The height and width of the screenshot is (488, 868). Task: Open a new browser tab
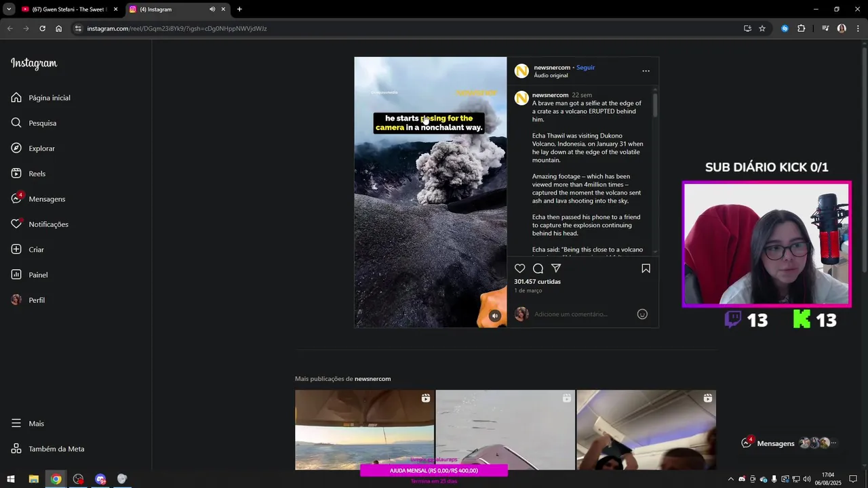(x=239, y=9)
